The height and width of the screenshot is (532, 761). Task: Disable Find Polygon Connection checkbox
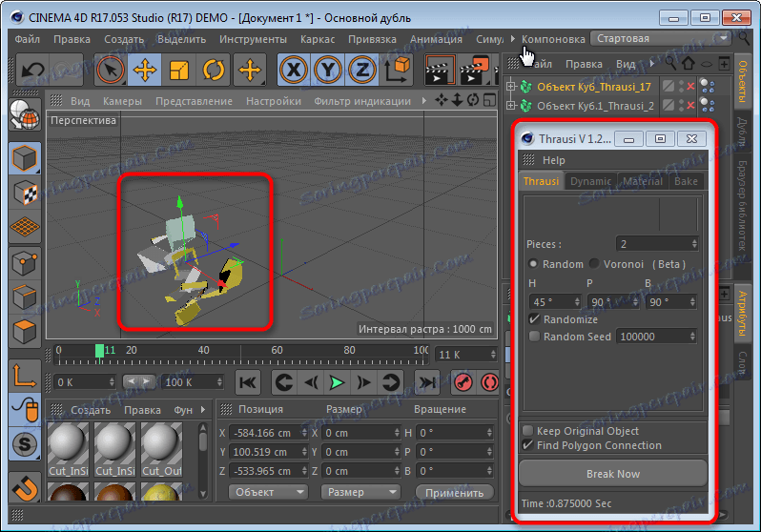527,444
